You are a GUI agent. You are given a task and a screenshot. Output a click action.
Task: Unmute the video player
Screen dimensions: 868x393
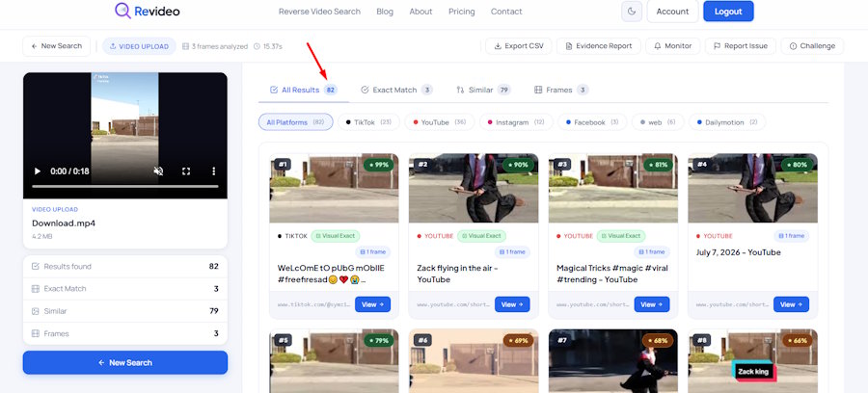pos(158,171)
